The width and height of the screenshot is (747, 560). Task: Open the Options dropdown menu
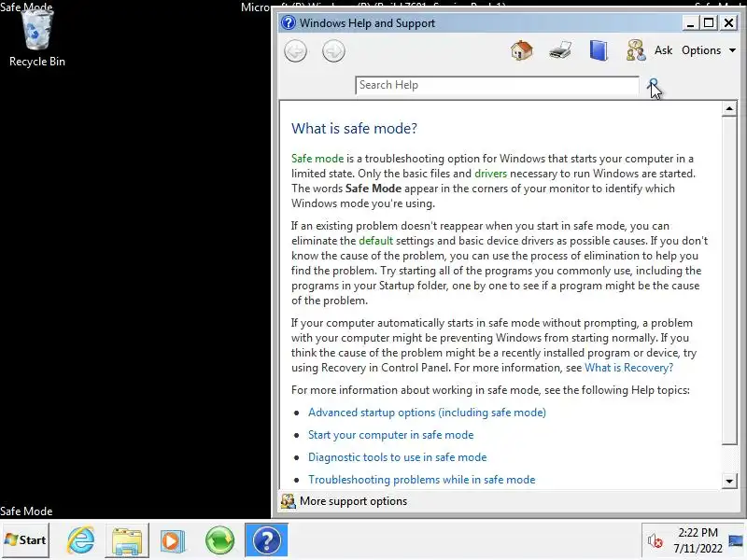[709, 50]
